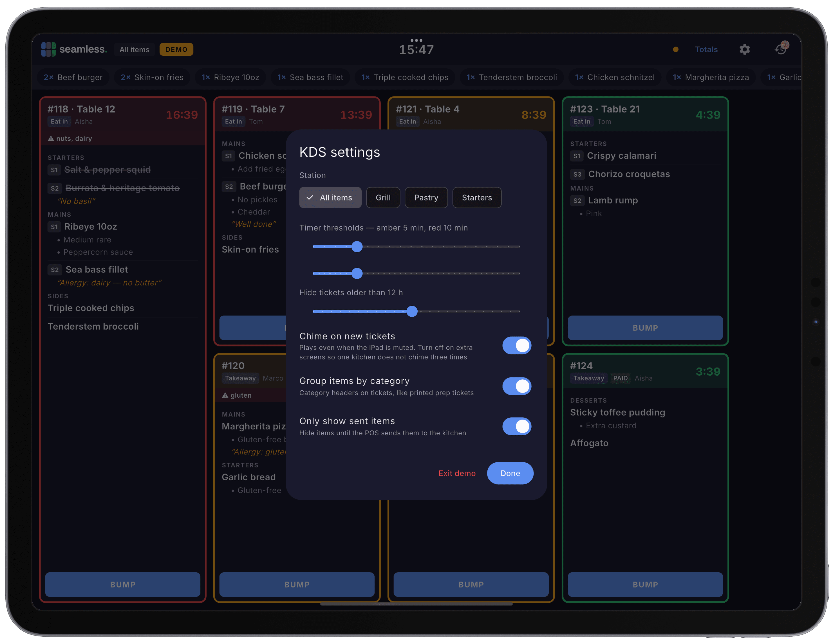The width and height of the screenshot is (833, 644).
Task: Tap the Sea bass fillet item on ticket #118
Action: [x=97, y=270]
